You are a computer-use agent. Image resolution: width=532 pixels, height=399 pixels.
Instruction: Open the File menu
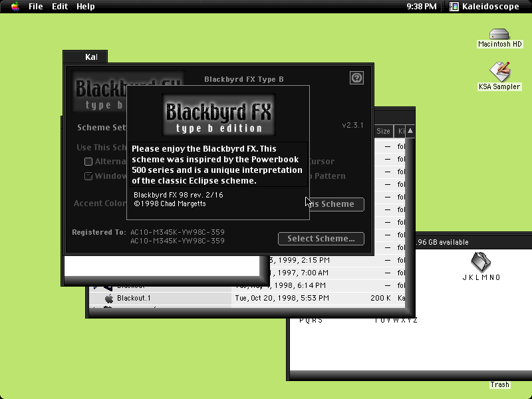[36, 7]
